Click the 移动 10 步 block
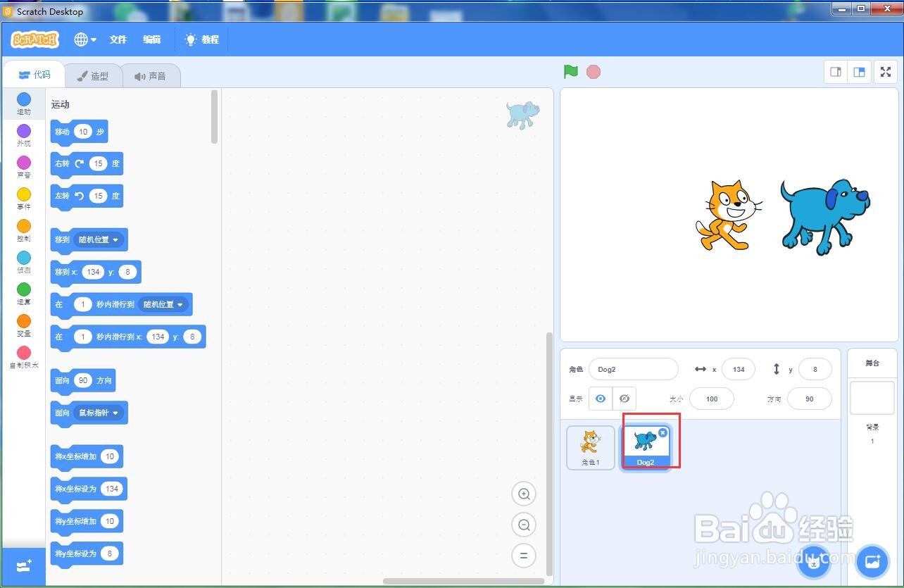 (80, 132)
